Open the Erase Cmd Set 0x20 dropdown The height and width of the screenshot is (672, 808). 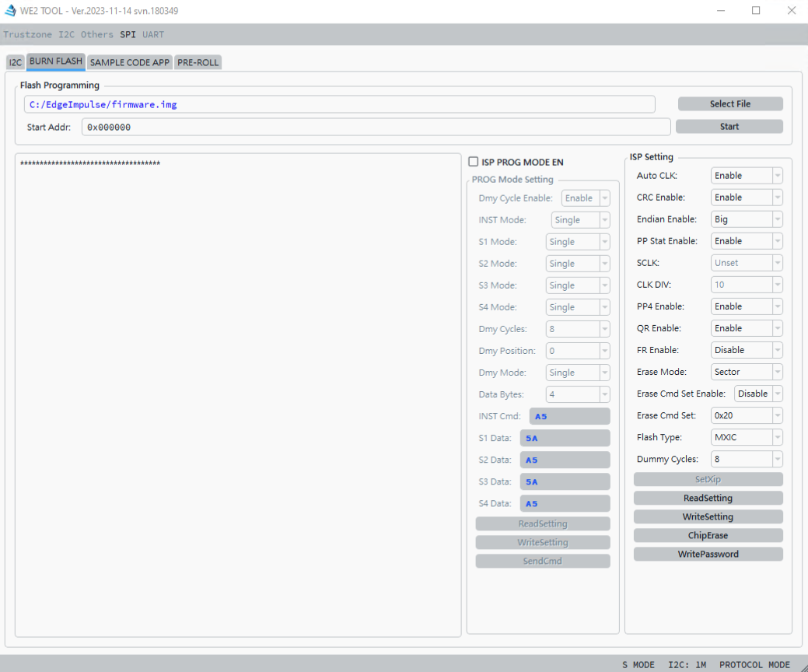[x=747, y=415]
